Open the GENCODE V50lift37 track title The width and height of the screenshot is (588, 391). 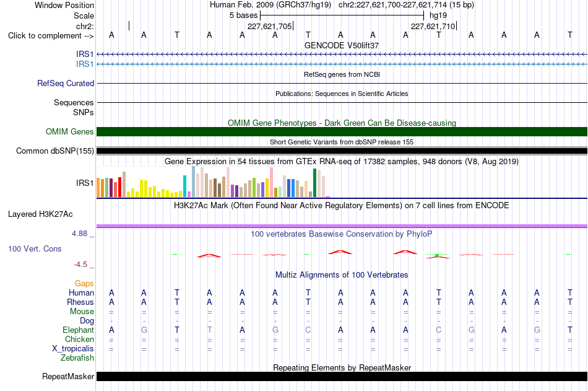tap(342, 45)
